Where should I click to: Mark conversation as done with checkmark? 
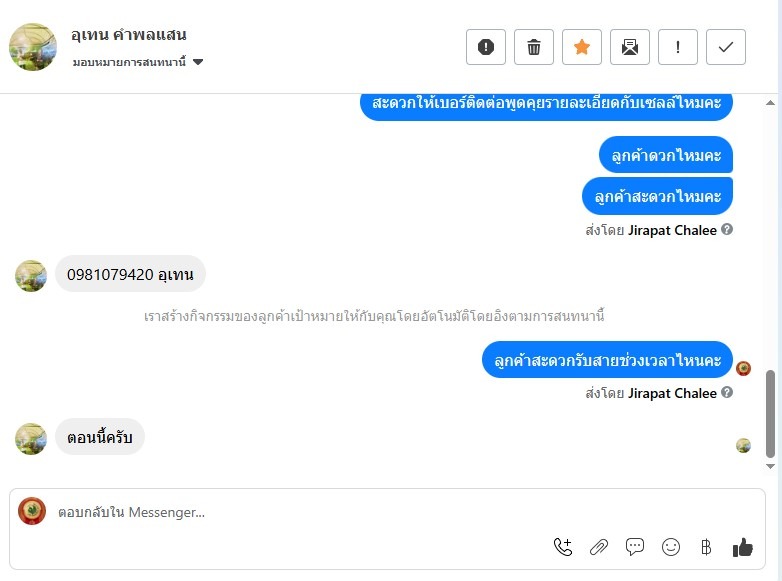[726, 47]
